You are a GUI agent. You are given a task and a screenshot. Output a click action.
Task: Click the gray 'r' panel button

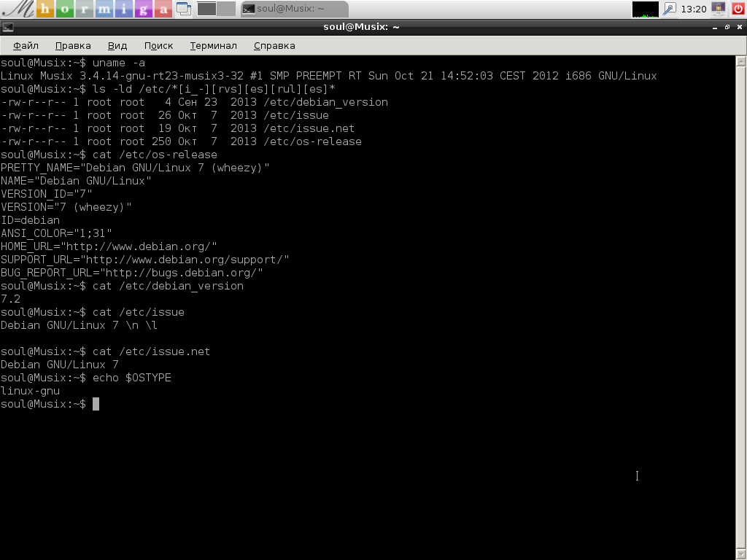point(85,9)
